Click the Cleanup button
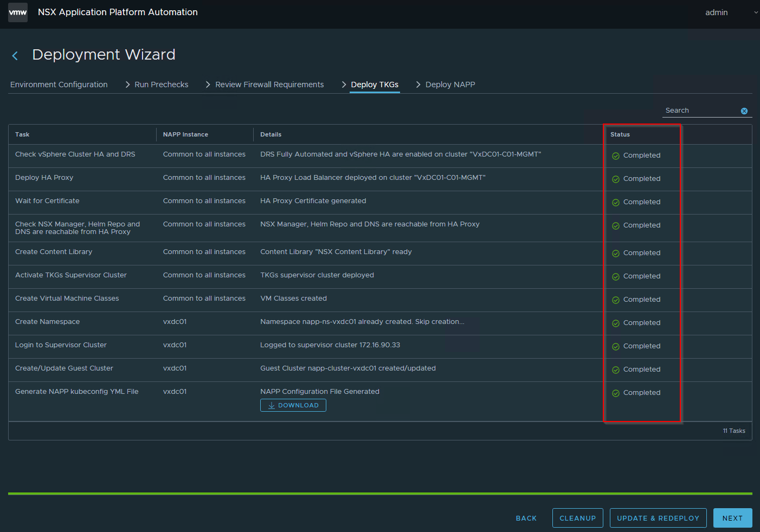Screen dimensions: 760x532 pos(578,518)
